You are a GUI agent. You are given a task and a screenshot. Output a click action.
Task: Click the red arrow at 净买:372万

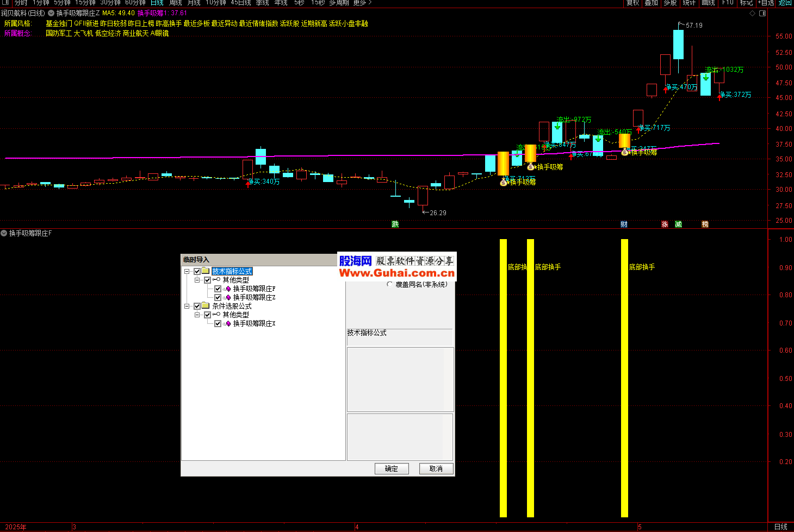coord(719,97)
